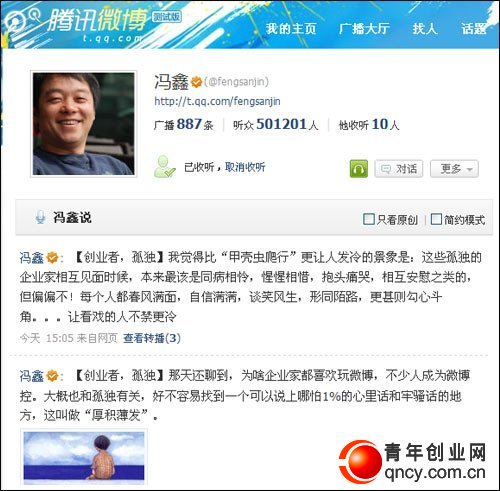This screenshot has width=500, height=491.
Task: Click verified badge in second post
Action: (x=52, y=376)
